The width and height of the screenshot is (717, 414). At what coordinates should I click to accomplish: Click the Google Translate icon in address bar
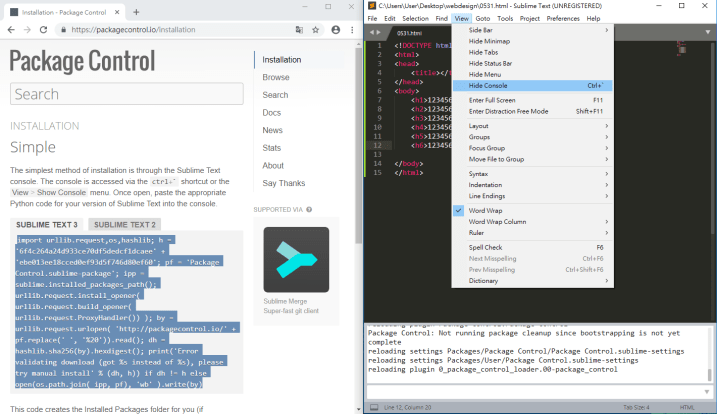click(x=299, y=30)
